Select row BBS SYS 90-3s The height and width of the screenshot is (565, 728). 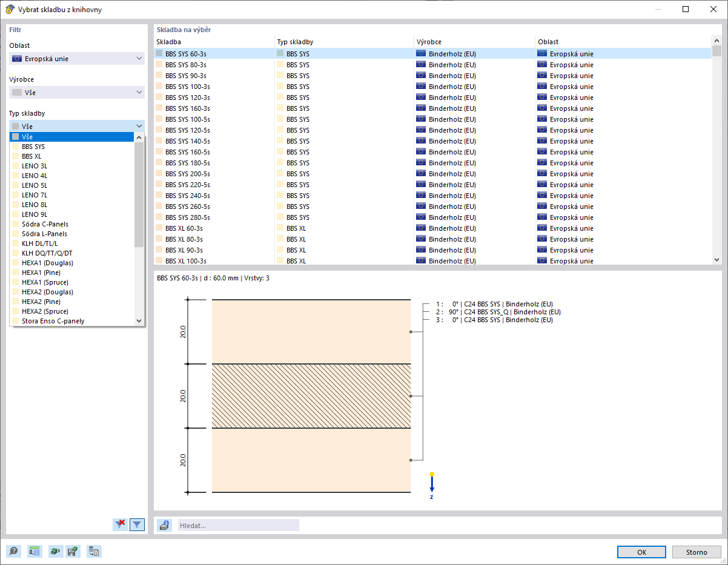[432, 76]
